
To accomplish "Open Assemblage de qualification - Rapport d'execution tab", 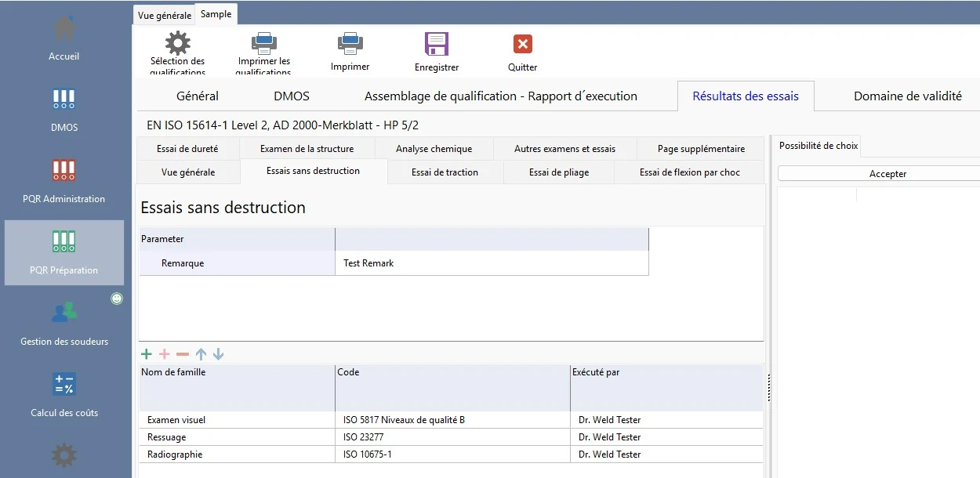I will coord(501,96).
